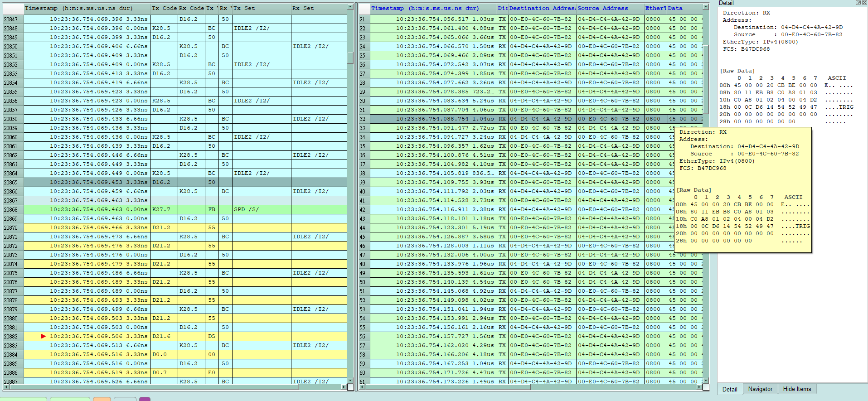Viewport: 868px width, 401px height.
Task: Click the up arrow of the code list scrollbar
Action: click(x=350, y=7)
